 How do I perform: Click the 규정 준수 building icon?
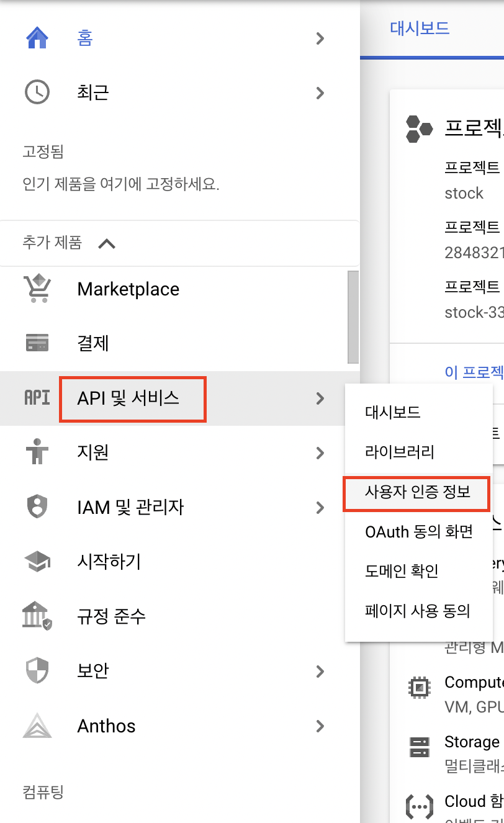tap(37, 616)
